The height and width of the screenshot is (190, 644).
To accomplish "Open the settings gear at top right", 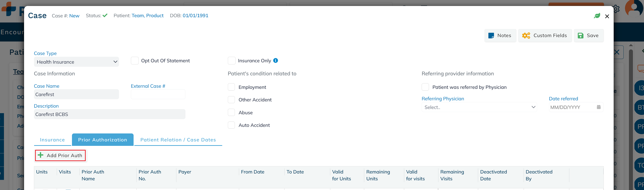I will [x=616, y=9].
